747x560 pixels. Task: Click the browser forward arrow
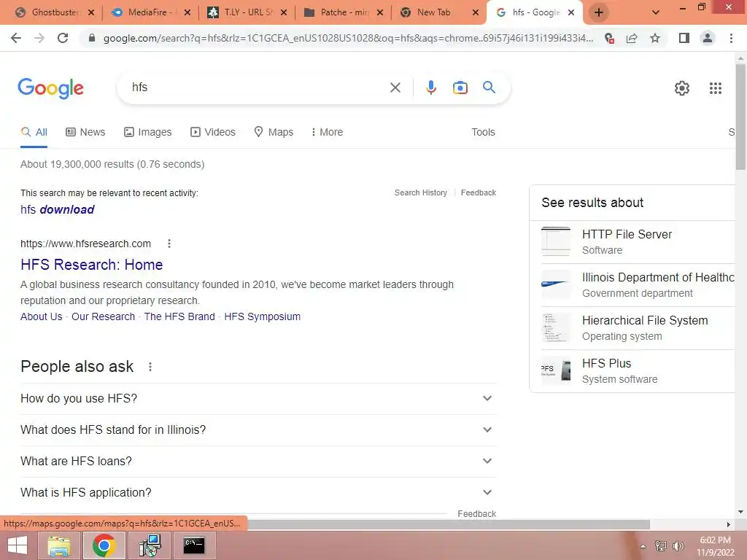coord(39,38)
